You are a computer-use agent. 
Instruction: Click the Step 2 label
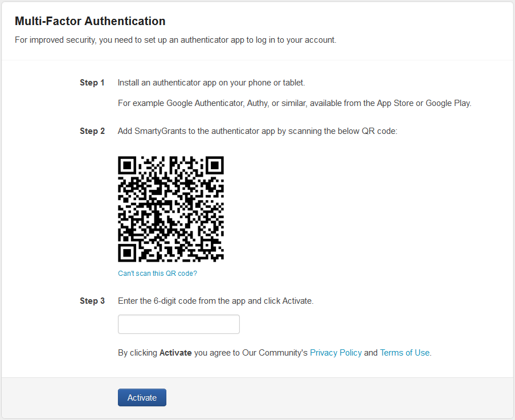click(92, 131)
